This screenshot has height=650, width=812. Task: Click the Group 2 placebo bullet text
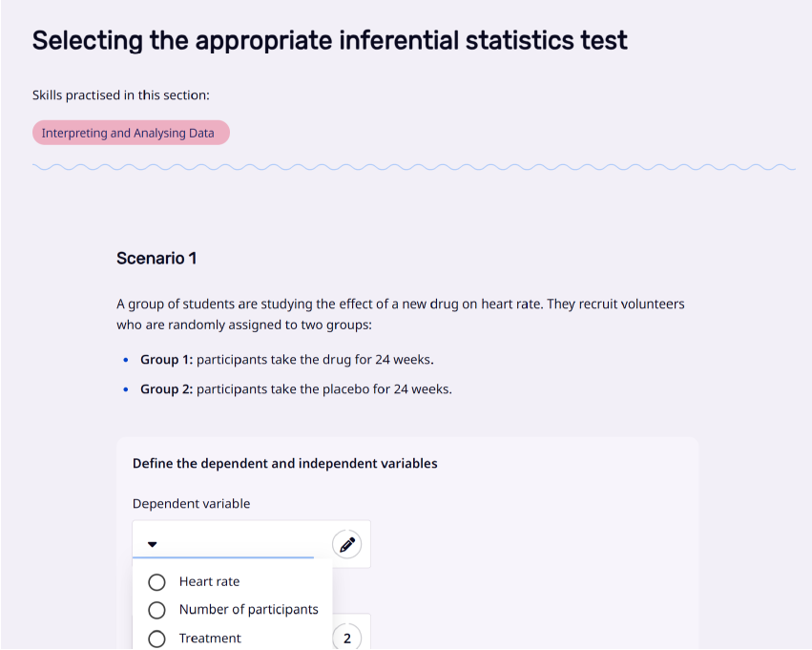tap(296, 389)
